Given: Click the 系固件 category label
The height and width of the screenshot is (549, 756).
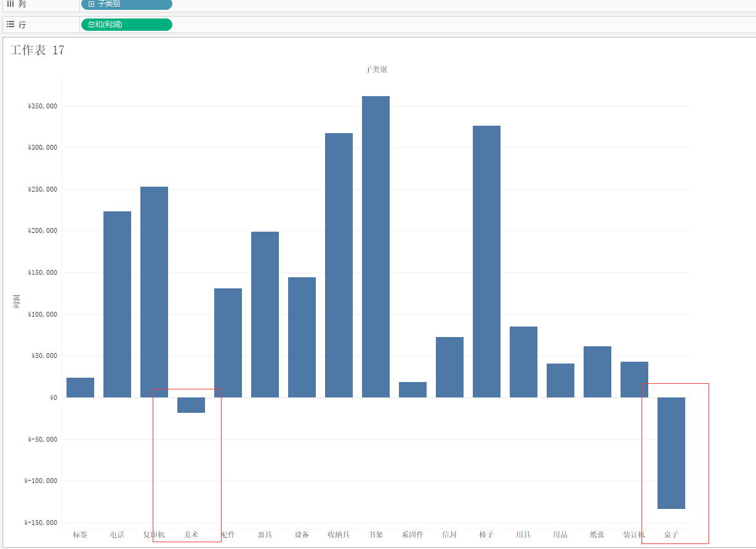Looking at the screenshot, I should (x=412, y=534).
